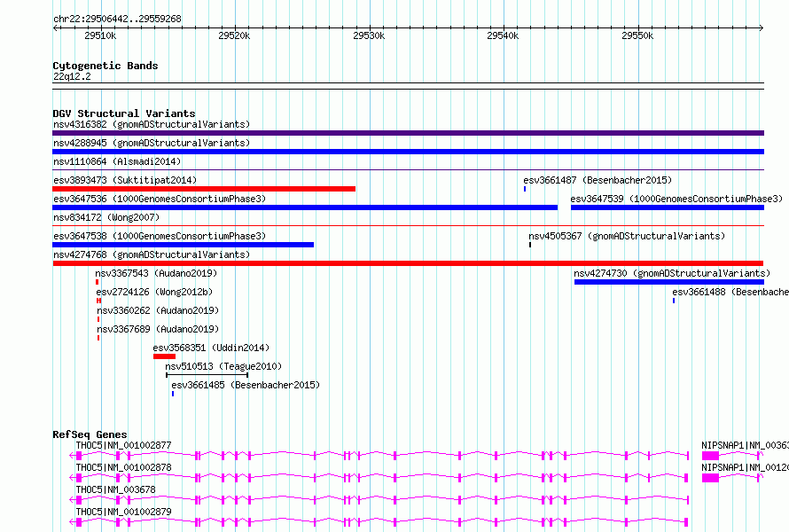Click the esv3661488 Besenbacher label
Screen dimensions: 789x532
click(x=730, y=292)
